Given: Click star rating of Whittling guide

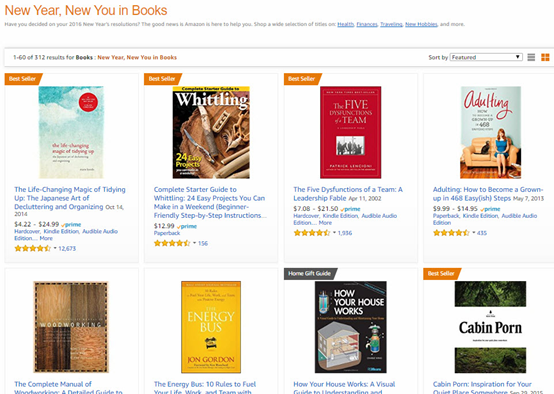Looking at the screenshot, I should point(172,243).
